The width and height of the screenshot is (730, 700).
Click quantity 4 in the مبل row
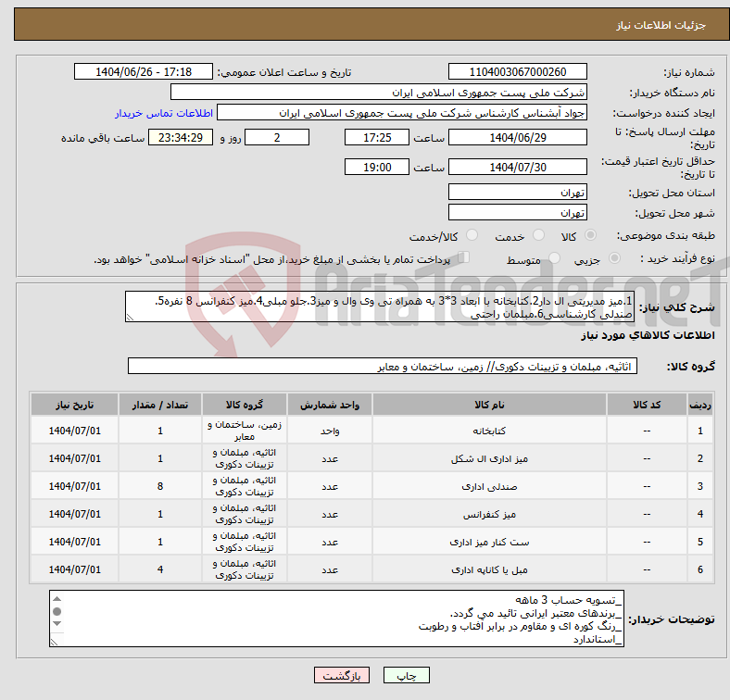159,569
